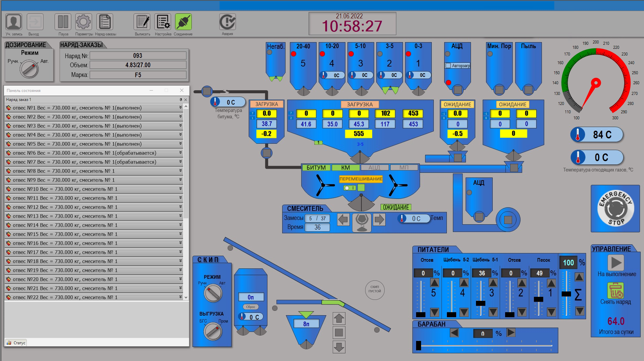
Task: Select the Статус tab at panel bottom
Action: tap(16, 343)
